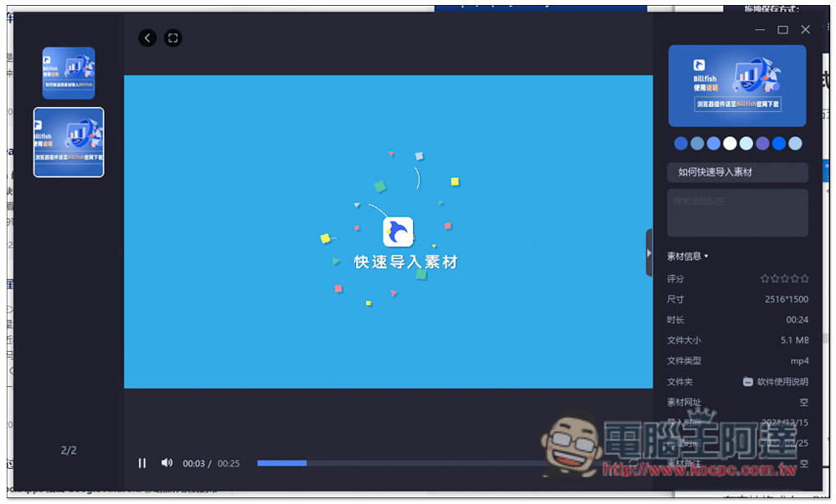Pick the second steel blue color swatch
The image size is (836, 504).
(x=697, y=143)
